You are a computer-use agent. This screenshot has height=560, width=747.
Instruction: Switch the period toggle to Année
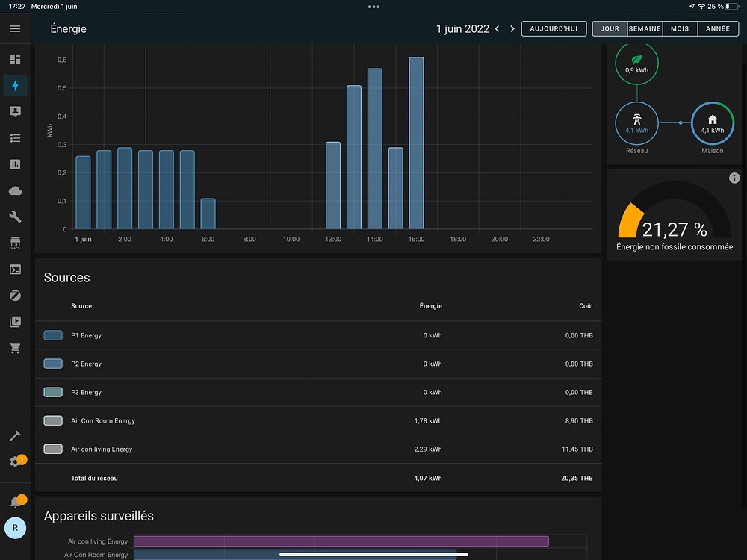pos(717,29)
